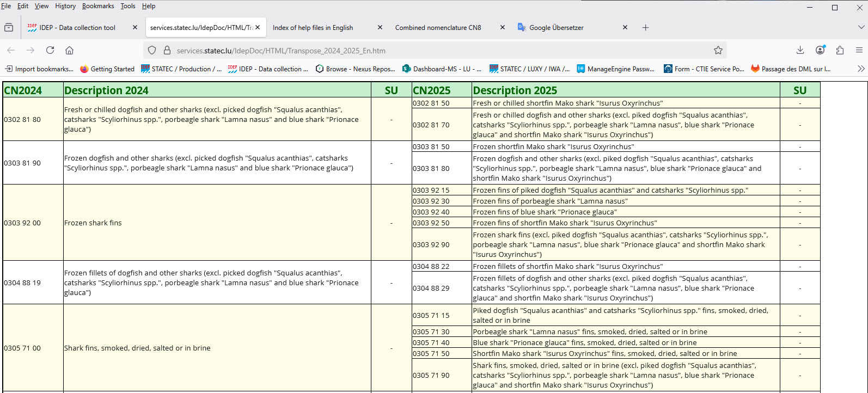This screenshot has height=393, width=868.
Task: Bookmark this page with star icon
Action: click(718, 50)
